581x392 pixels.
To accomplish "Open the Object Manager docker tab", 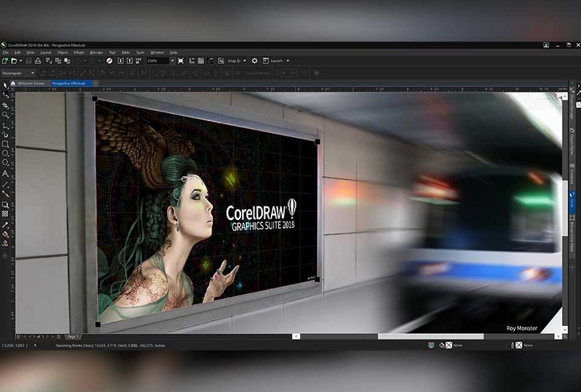I will click(x=572, y=105).
